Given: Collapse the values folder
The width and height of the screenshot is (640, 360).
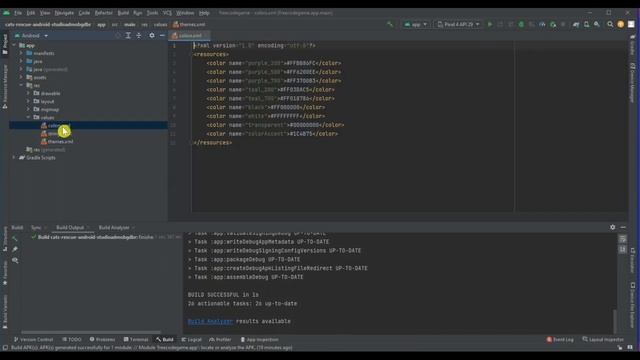Looking at the screenshot, I should (28, 117).
